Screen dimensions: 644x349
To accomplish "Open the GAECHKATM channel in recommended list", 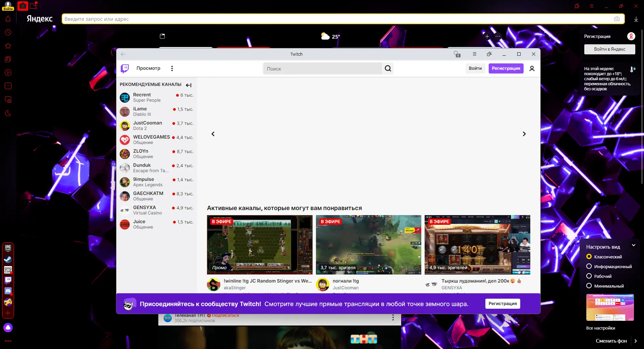I will 157,196.
